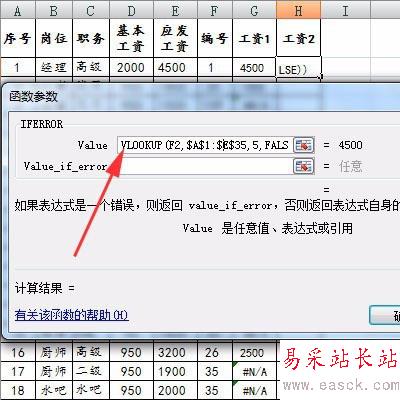The height and width of the screenshot is (400, 400).
Task: Click the 编号 header cell
Action: click(x=215, y=38)
